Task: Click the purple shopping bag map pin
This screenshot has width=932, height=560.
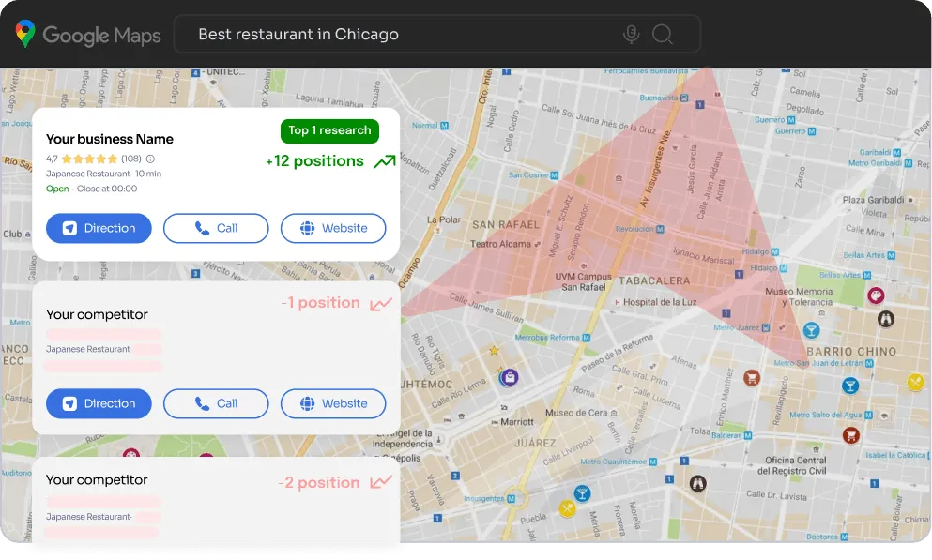Action: coord(510,377)
